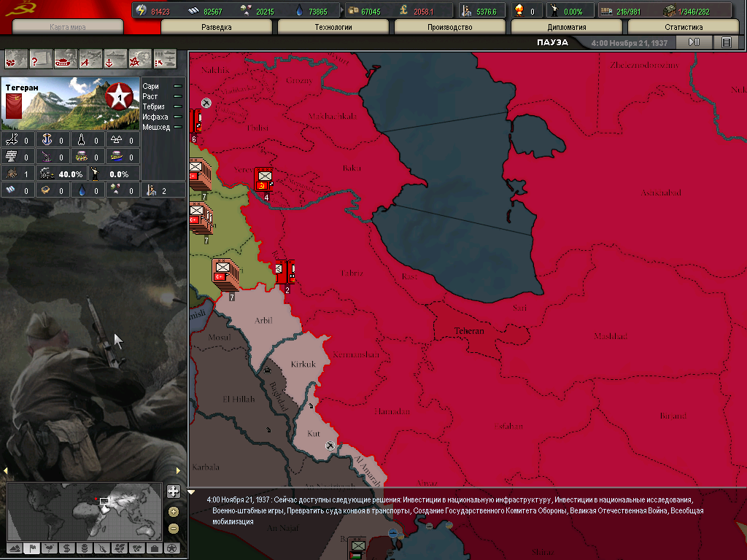Viewport: 747px width, 560px height.
Task: Open the deployment pool arrow icon
Action: (165, 60)
